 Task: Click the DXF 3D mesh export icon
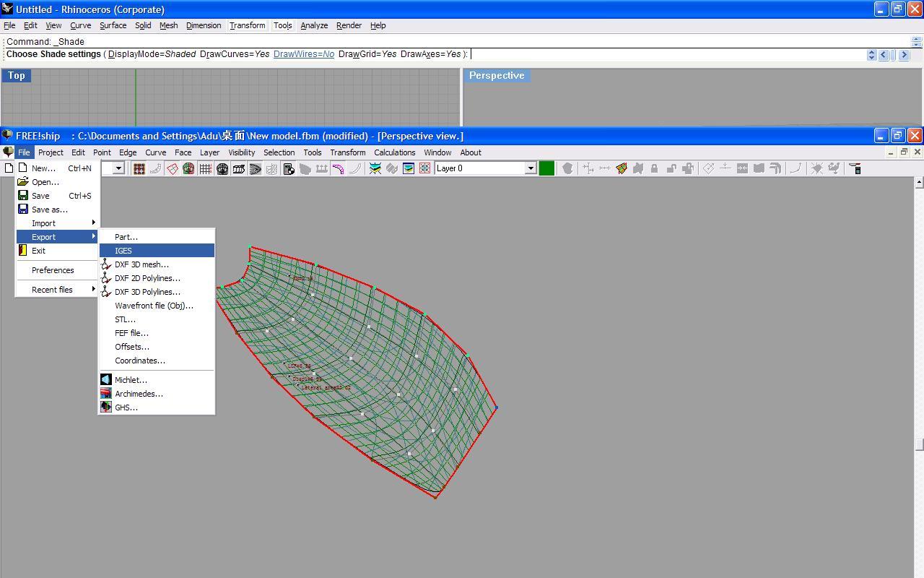106,264
